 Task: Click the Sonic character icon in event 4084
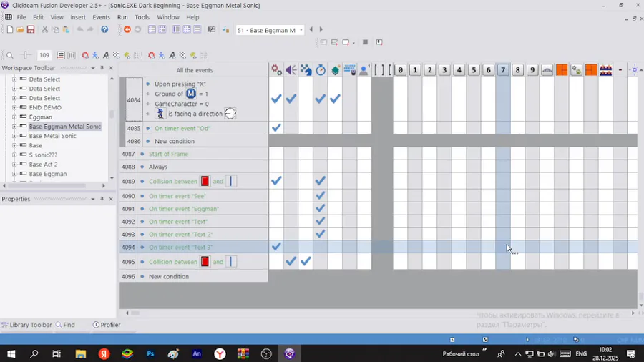coord(160,113)
